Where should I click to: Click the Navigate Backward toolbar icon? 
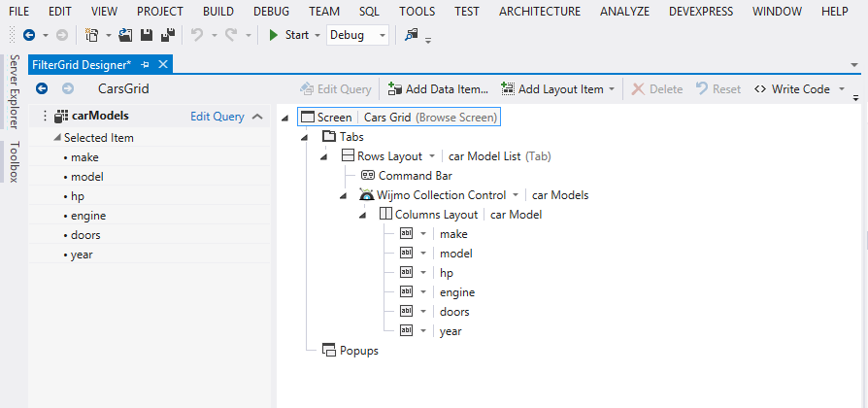pyautogui.click(x=30, y=35)
